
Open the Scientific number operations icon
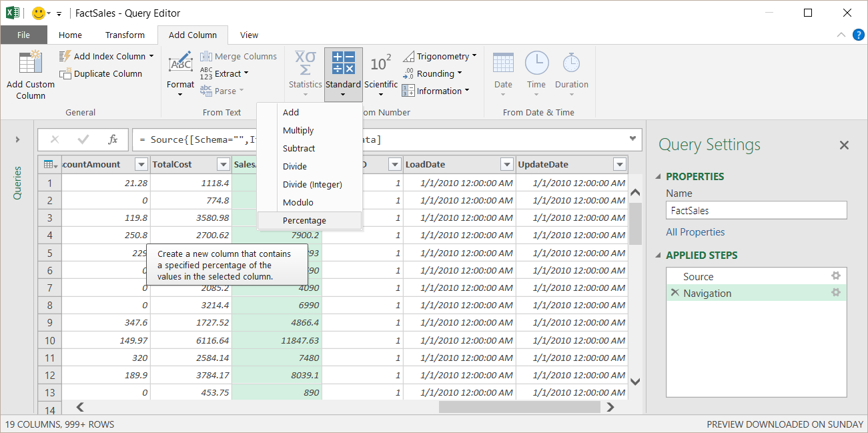point(380,65)
